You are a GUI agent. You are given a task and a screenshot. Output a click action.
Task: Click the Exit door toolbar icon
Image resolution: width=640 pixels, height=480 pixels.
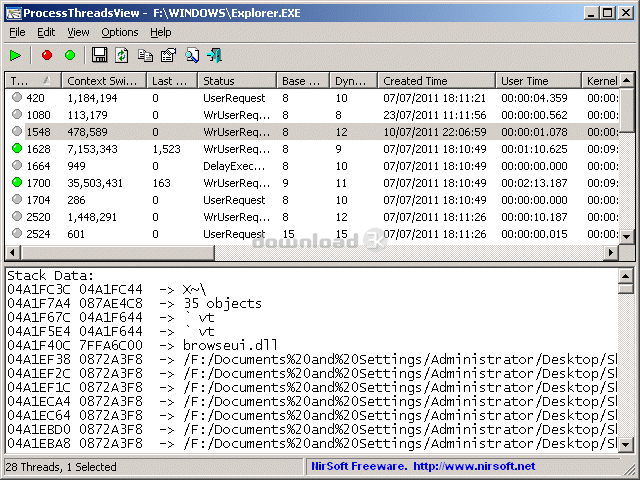(214, 55)
